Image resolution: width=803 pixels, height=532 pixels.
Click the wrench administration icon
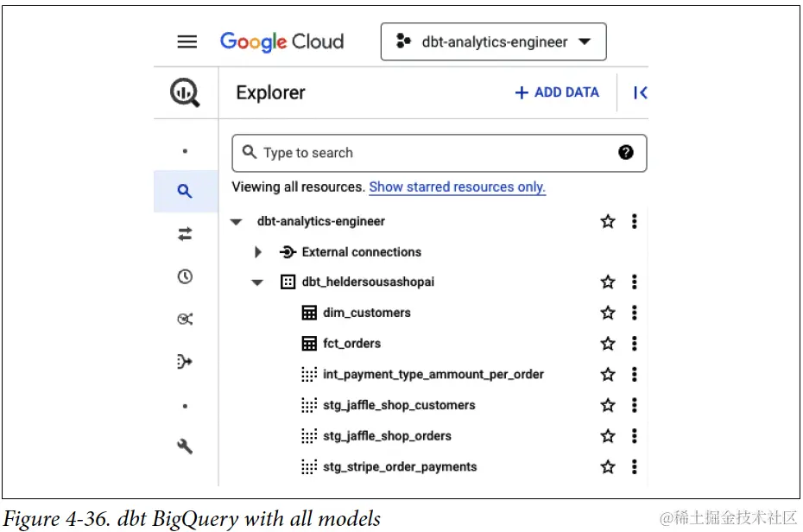click(185, 446)
